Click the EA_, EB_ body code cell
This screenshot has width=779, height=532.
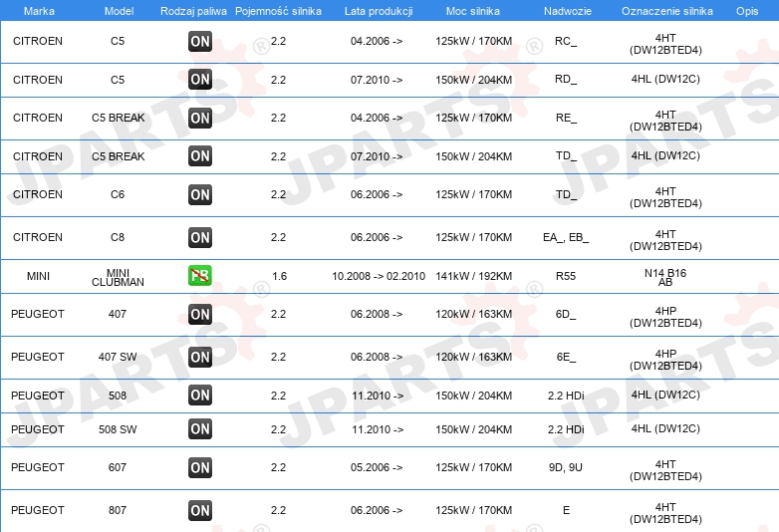coord(566,237)
